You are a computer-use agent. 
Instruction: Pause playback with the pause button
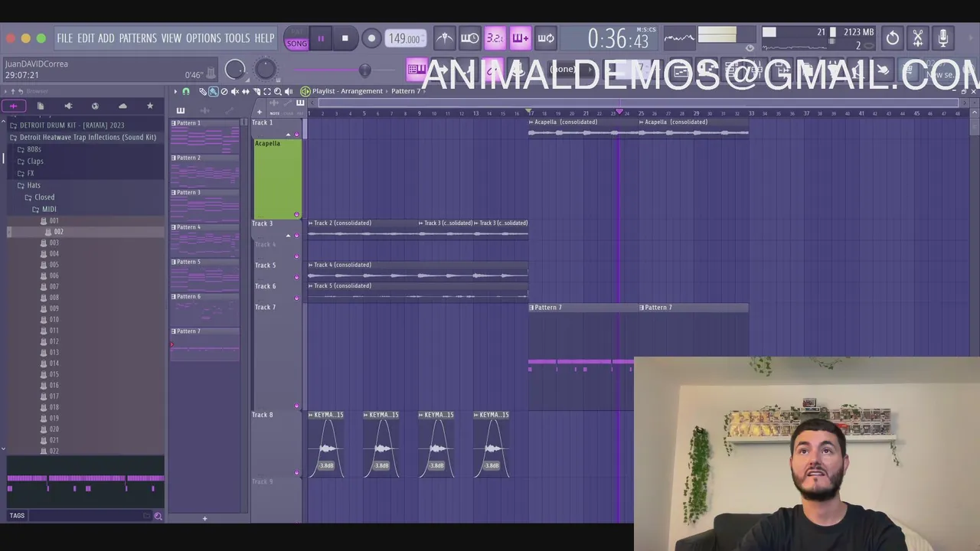coord(321,38)
